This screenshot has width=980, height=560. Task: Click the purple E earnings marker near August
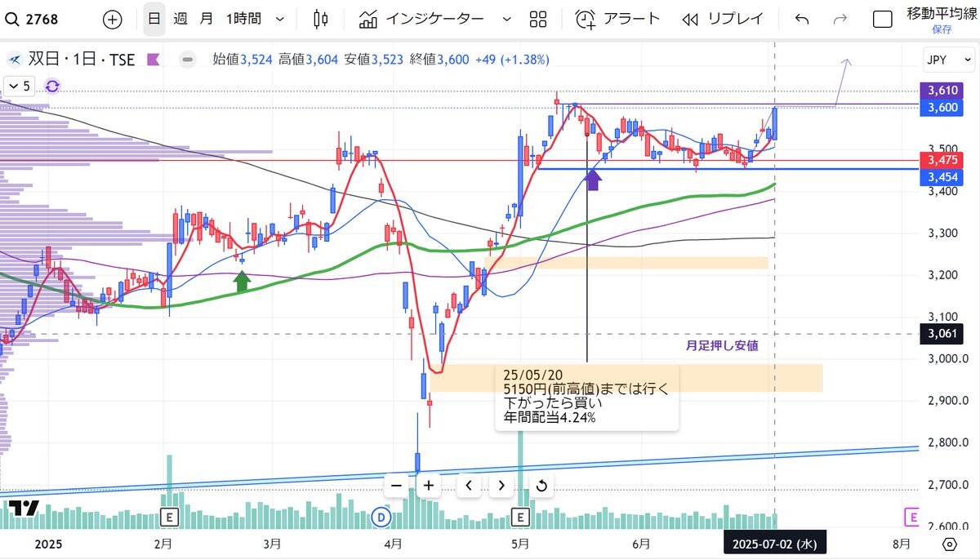tap(913, 516)
